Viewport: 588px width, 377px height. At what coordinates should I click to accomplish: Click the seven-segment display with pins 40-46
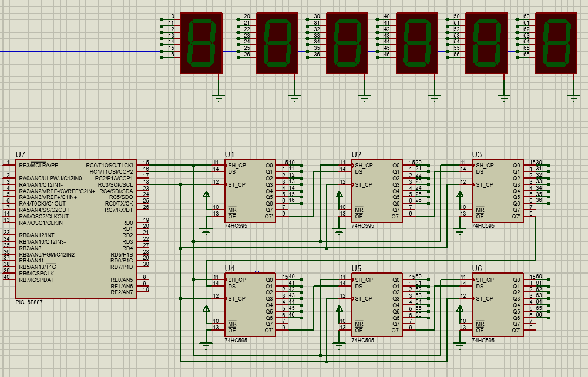point(416,43)
